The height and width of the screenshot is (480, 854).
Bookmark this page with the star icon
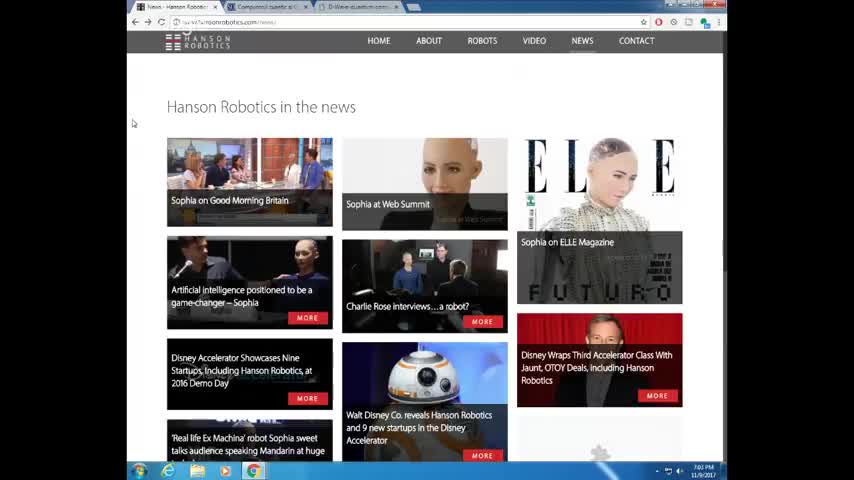click(644, 22)
